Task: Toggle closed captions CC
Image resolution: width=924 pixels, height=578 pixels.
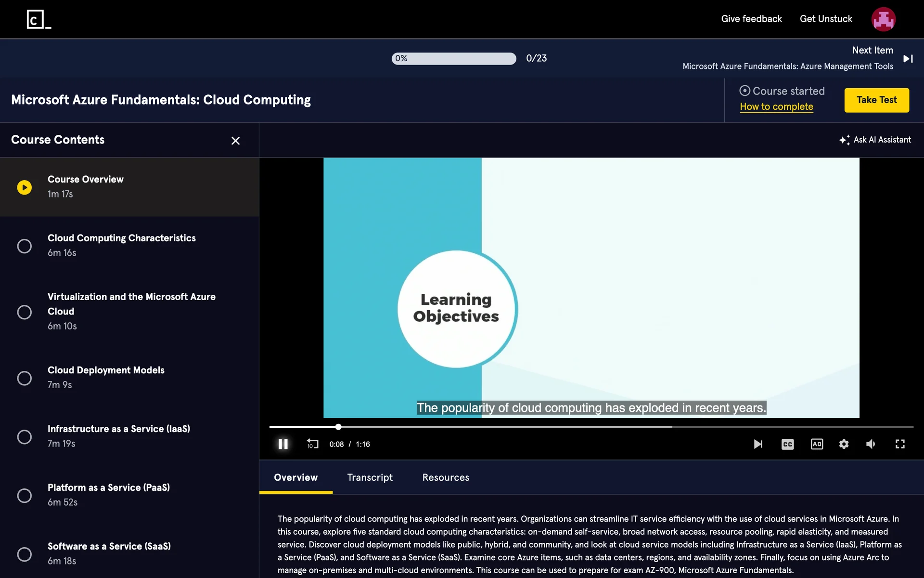Action: (787, 444)
